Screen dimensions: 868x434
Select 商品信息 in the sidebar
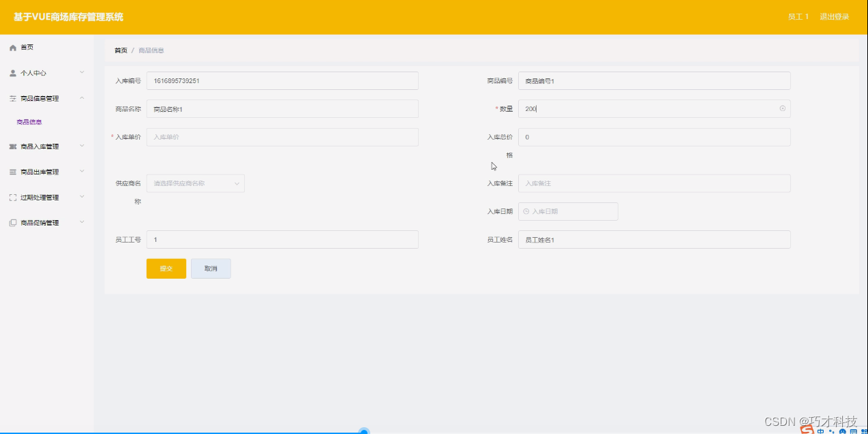30,121
